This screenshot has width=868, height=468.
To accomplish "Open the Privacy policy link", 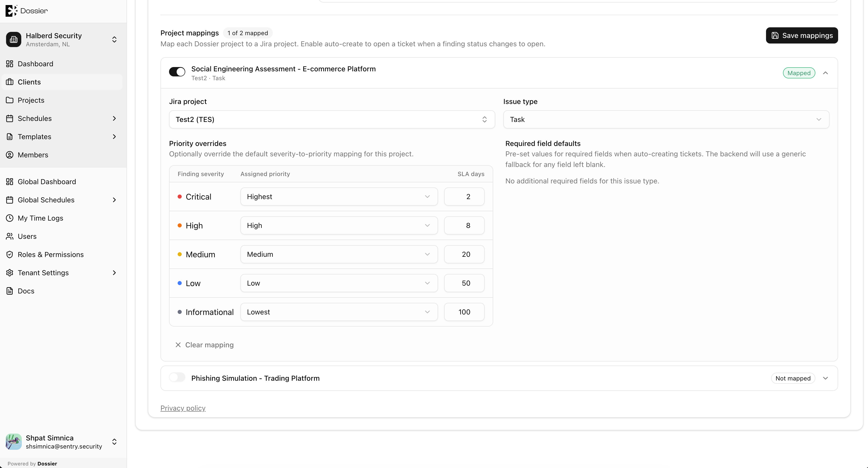I will pos(183,408).
